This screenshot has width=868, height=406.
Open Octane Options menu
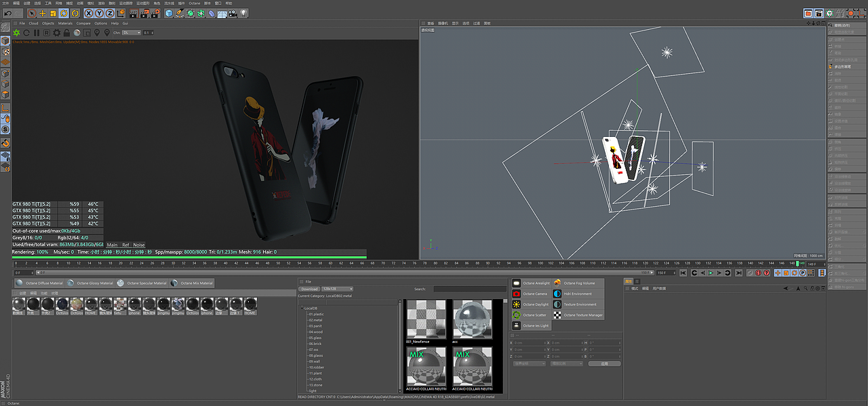click(101, 23)
